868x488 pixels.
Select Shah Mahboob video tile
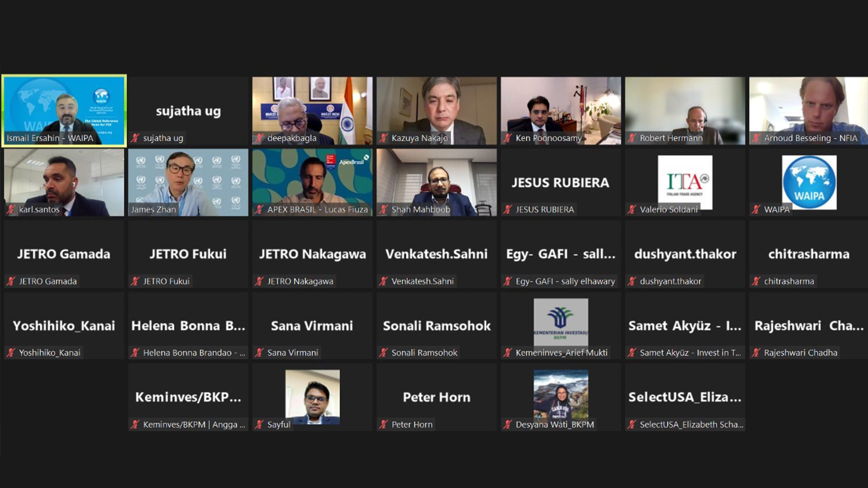click(436, 183)
